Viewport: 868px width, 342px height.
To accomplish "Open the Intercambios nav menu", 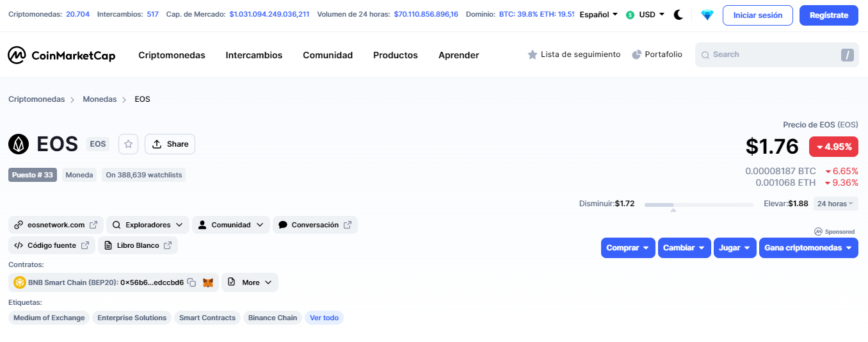I will point(253,55).
